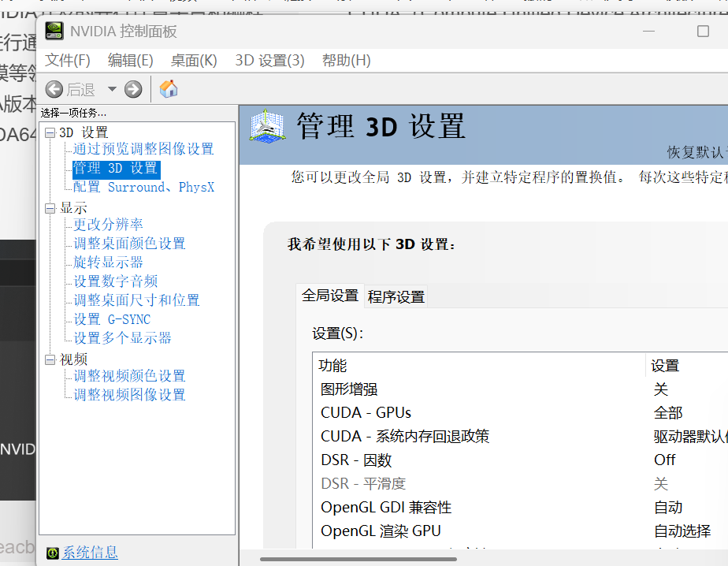Open the 文件(F) menu
Image resolution: width=728 pixels, height=566 pixels.
tap(67, 61)
